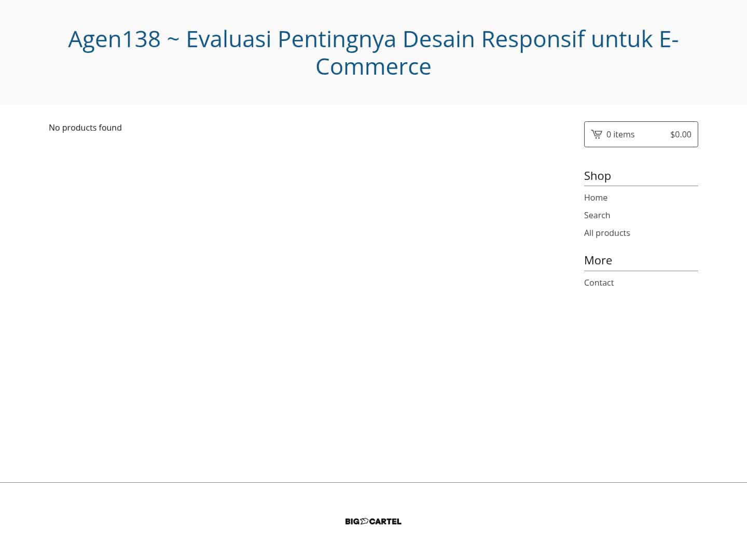Screen dimensions: 747x560
Task: Click the '0 items' cart text
Action: coord(620,134)
